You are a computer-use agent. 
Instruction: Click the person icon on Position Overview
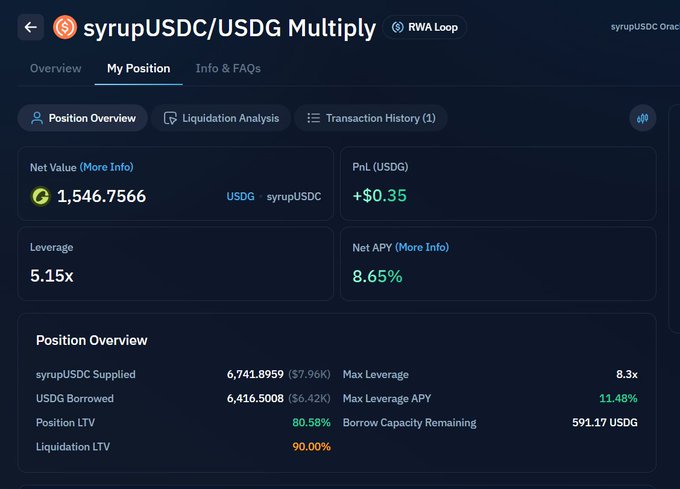point(37,118)
